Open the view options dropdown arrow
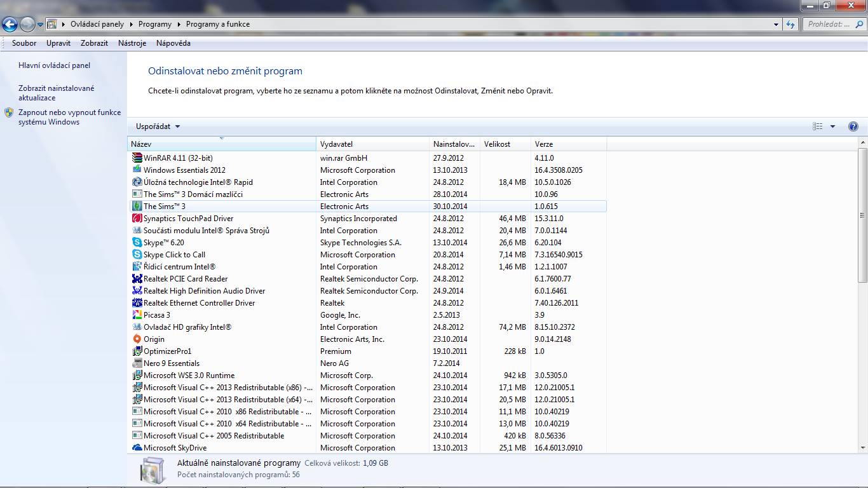 coord(832,126)
